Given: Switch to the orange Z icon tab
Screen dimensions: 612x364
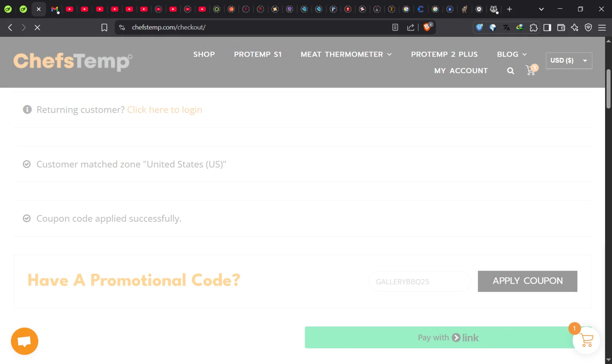Looking at the screenshot, I should 392,9.
